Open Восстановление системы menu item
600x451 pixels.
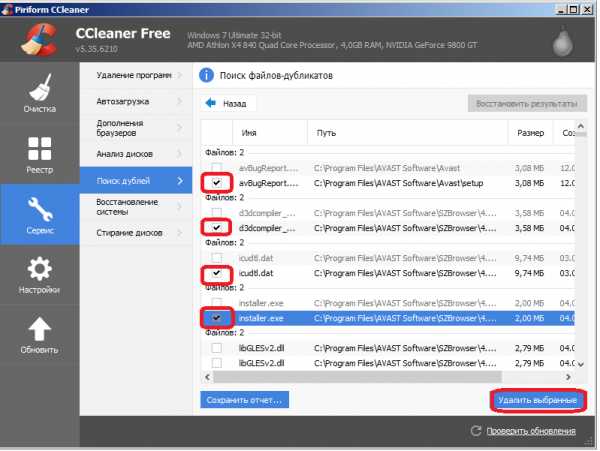[x=136, y=207]
